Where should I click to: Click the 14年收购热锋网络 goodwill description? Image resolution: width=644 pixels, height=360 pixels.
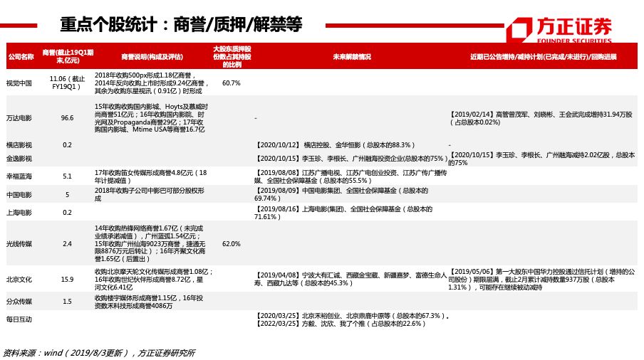pos(150,243)
